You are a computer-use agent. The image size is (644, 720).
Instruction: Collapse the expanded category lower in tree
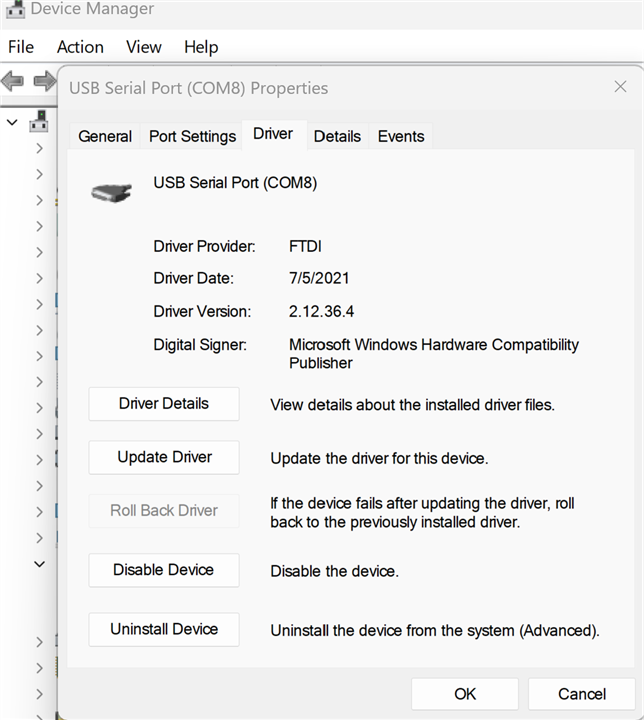39,564
